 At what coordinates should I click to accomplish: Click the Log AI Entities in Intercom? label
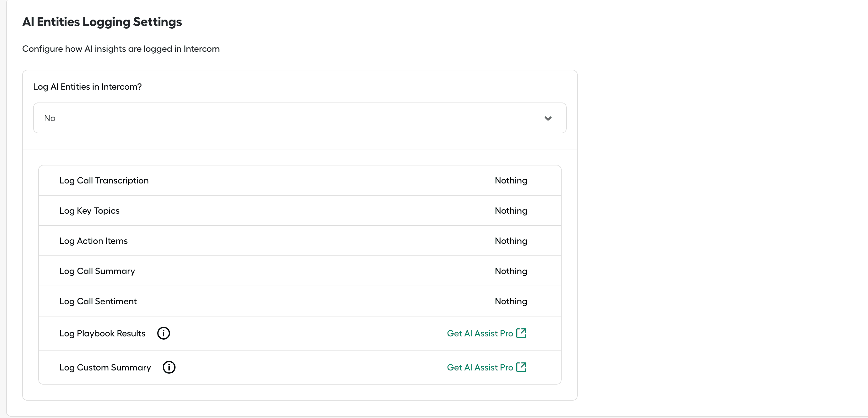(87, 86)
